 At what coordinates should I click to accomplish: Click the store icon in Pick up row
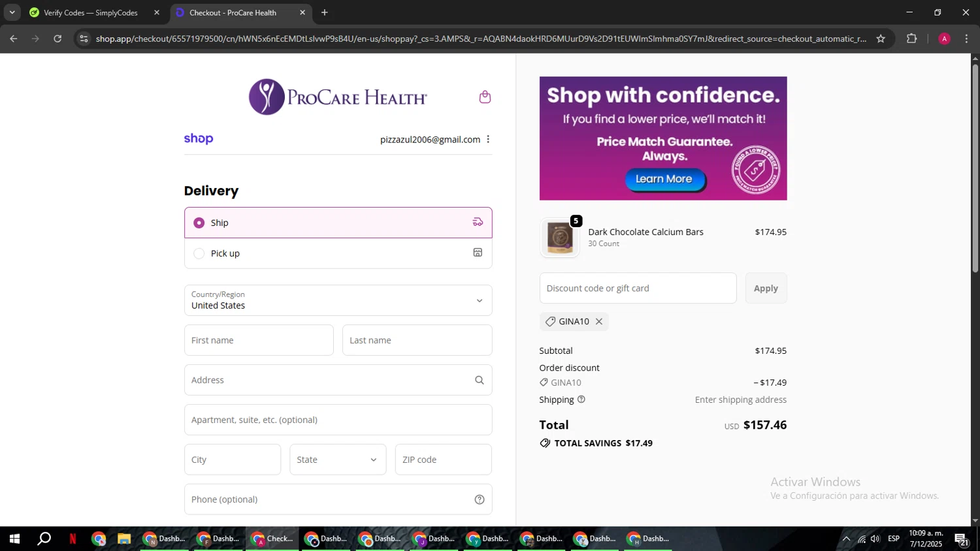478,253
